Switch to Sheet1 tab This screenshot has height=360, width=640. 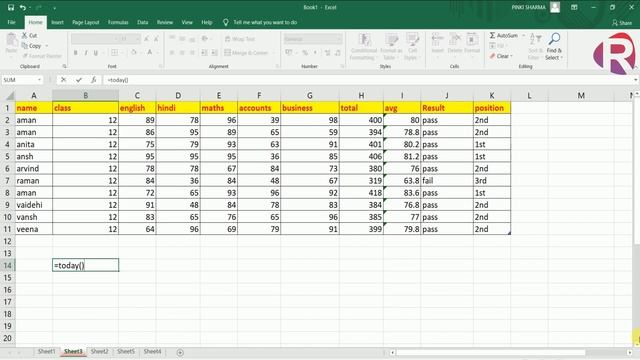pos(46,351)
